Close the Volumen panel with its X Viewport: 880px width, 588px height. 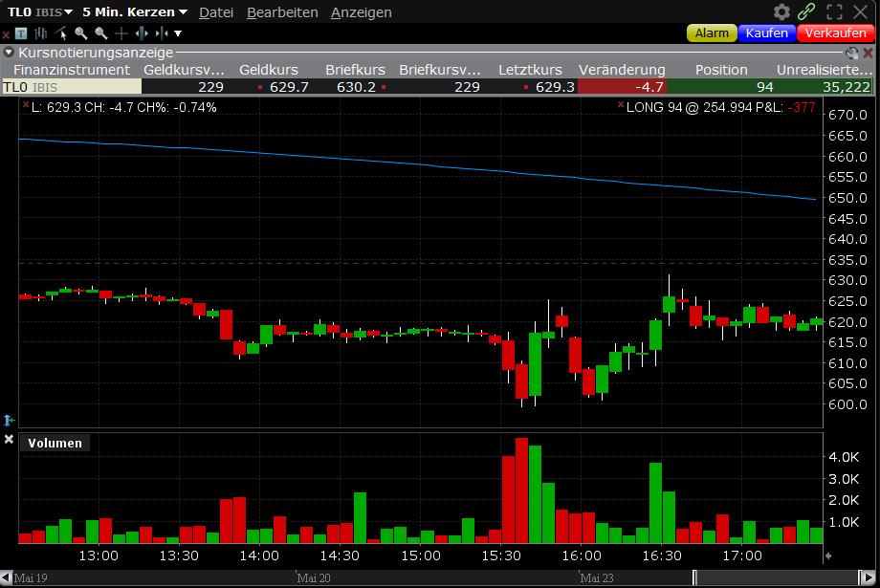(9, 439)
